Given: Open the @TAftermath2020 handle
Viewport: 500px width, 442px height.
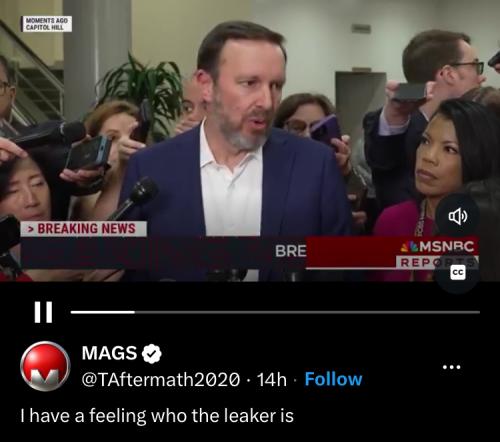Looking at the screenshot, I should (161, 379).
